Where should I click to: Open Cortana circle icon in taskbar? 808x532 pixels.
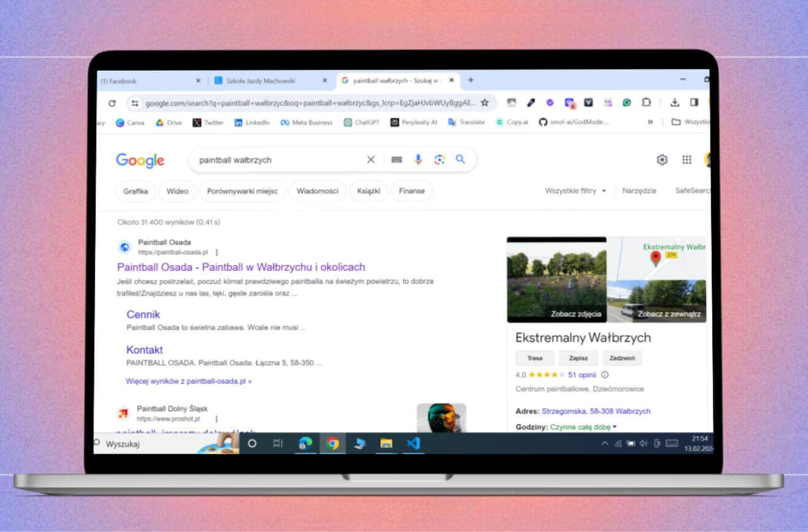252,443
